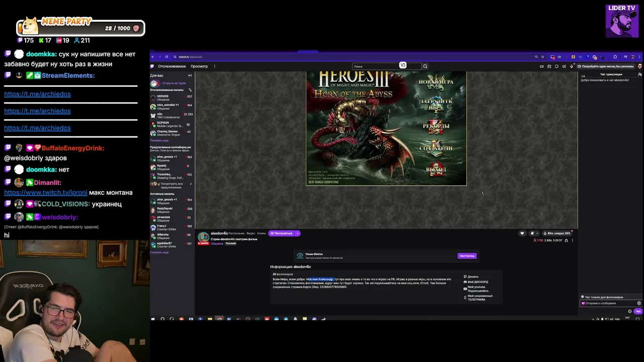Open the FranzJ Counter-Strike channel

click(171, 227)
